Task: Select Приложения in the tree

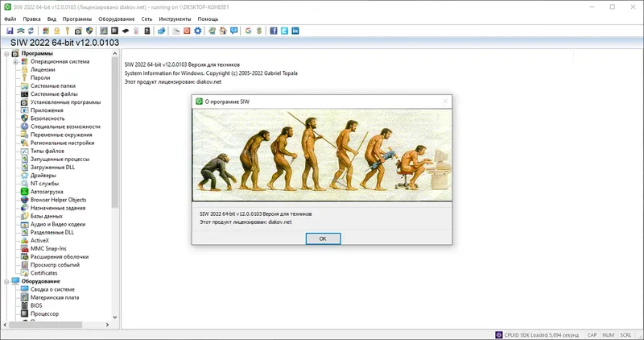Action: [x=47, y=110]
